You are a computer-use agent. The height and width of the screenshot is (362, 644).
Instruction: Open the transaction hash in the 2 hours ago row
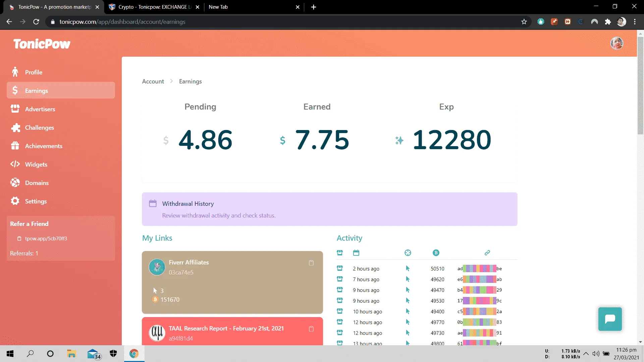(x=480, y=268)
